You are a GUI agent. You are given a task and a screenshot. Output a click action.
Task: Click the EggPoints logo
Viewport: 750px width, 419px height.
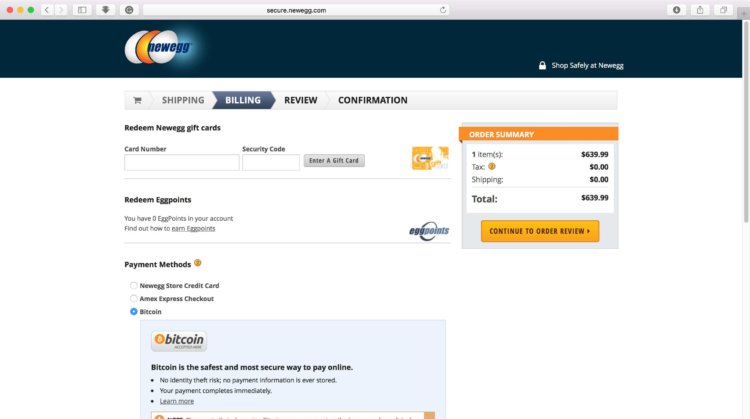[429, 231]
